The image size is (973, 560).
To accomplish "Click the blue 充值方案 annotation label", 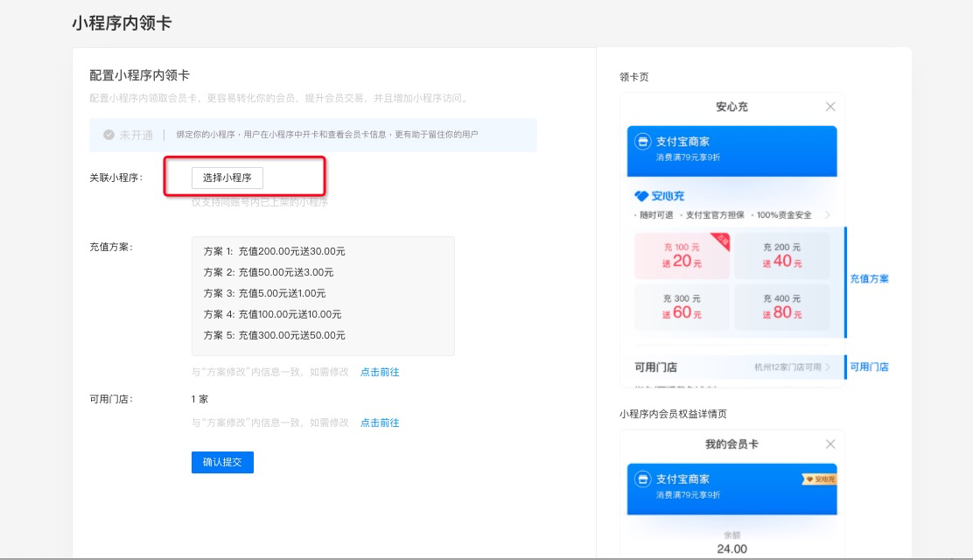I will 869,279.
